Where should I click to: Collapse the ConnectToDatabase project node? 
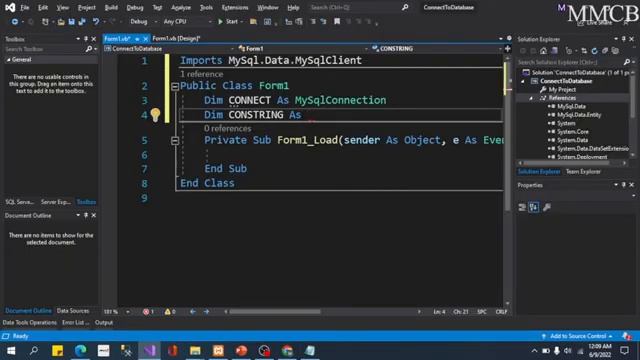coord(523,81)
